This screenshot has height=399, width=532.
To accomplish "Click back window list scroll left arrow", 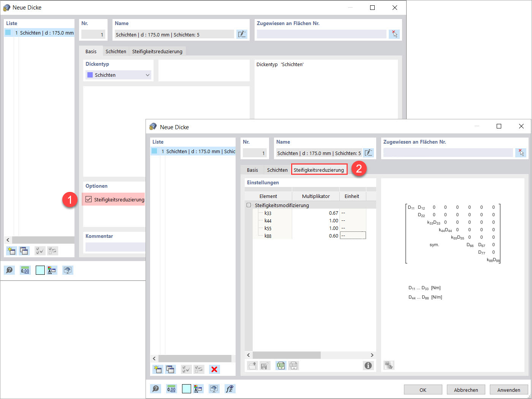I will (8, 240).
